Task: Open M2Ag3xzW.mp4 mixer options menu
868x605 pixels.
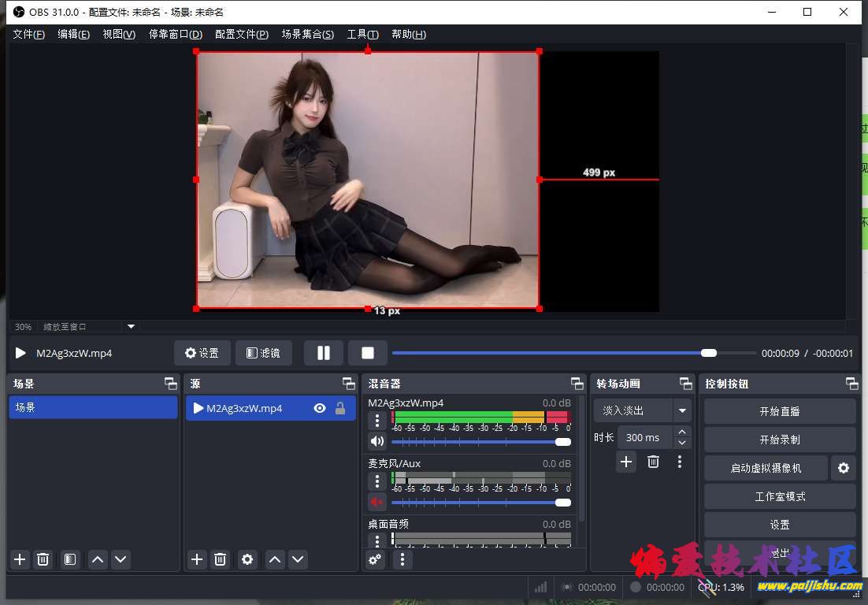Action: [377, 421]
